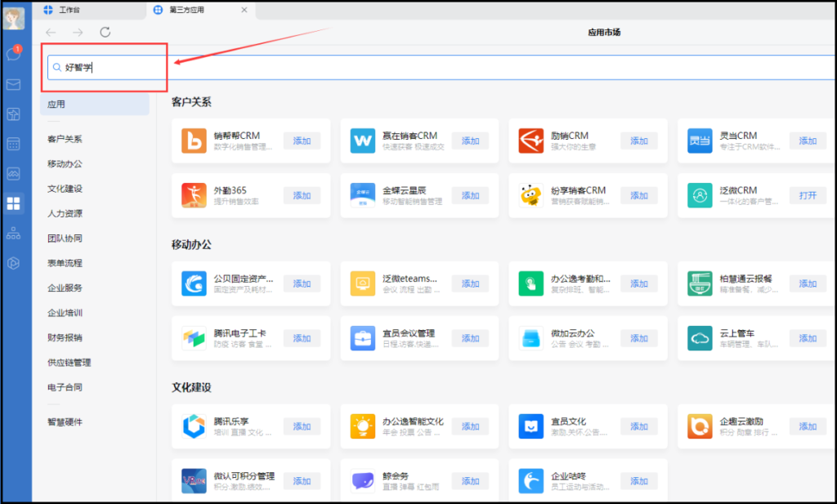The width and height of the screenshot is (837, 504).
Task: Click the search field containing 好智学
Action: coord(441,67)
